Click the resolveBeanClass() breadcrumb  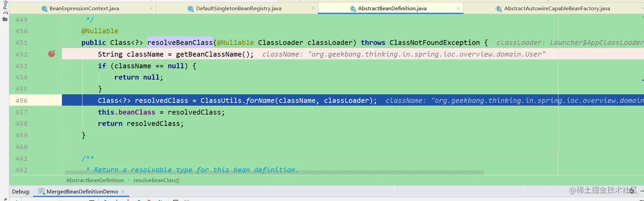coord(156,181)
